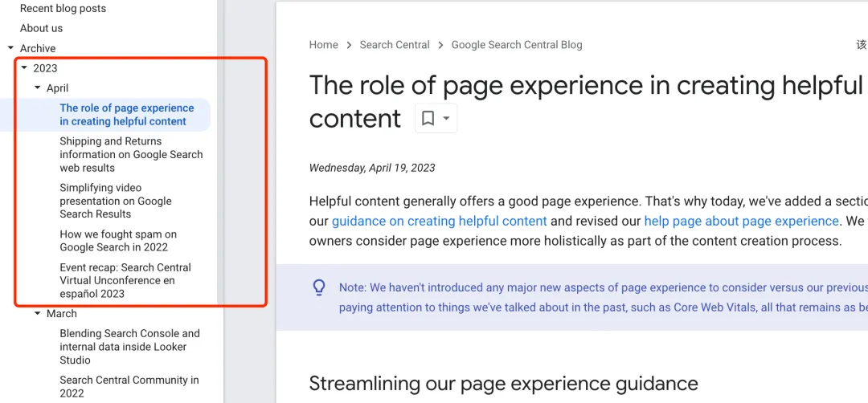The image size is (868, 403).
Task: Open 'Shipping and Returns information' post
Action: point(131,154)
